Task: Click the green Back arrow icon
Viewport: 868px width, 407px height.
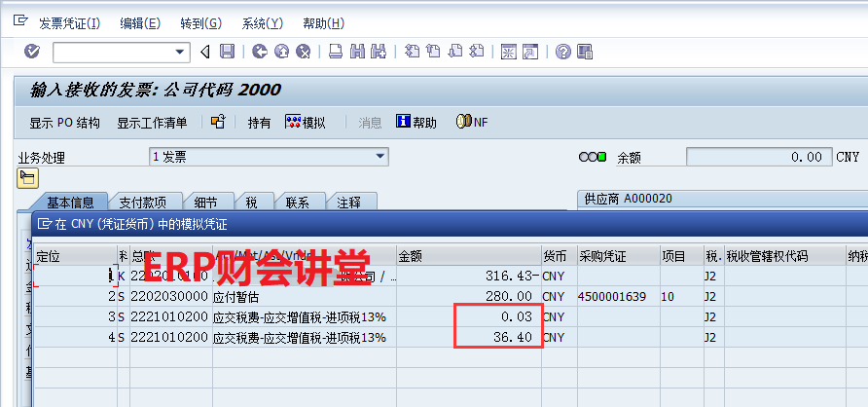Action: 259,52
